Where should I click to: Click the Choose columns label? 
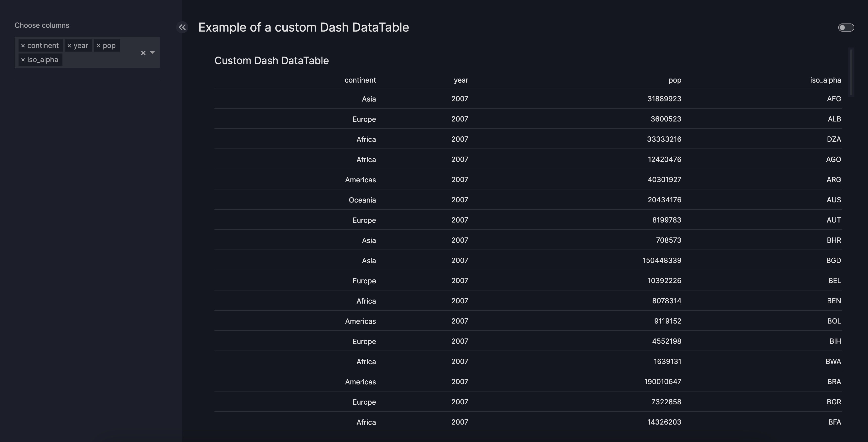click(x=42, y=25)
